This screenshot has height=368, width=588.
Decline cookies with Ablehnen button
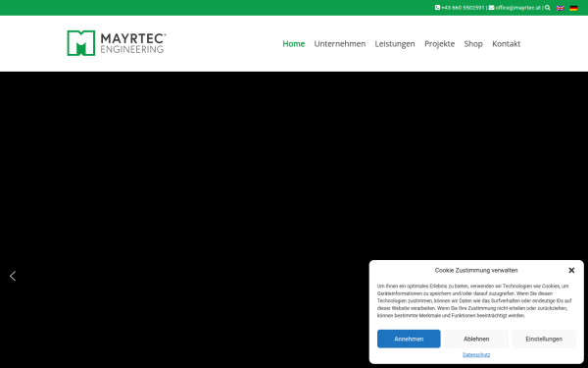(476, 339)
